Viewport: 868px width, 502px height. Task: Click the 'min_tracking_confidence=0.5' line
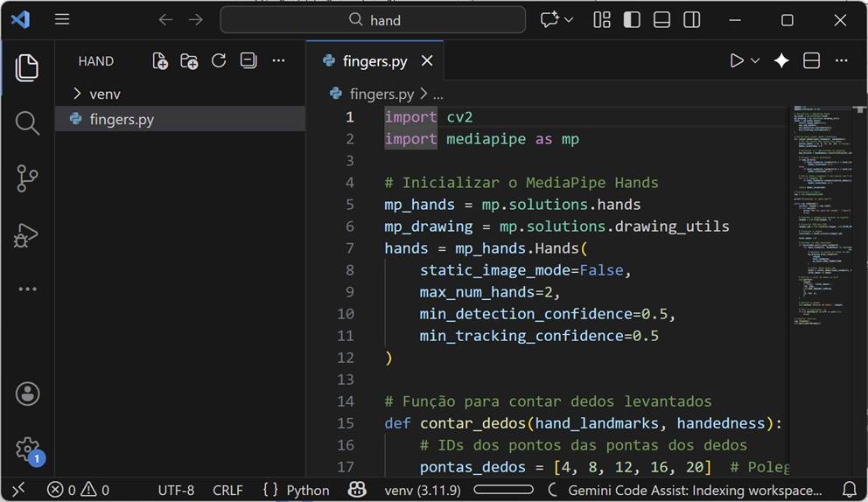(x=539, y=336)
